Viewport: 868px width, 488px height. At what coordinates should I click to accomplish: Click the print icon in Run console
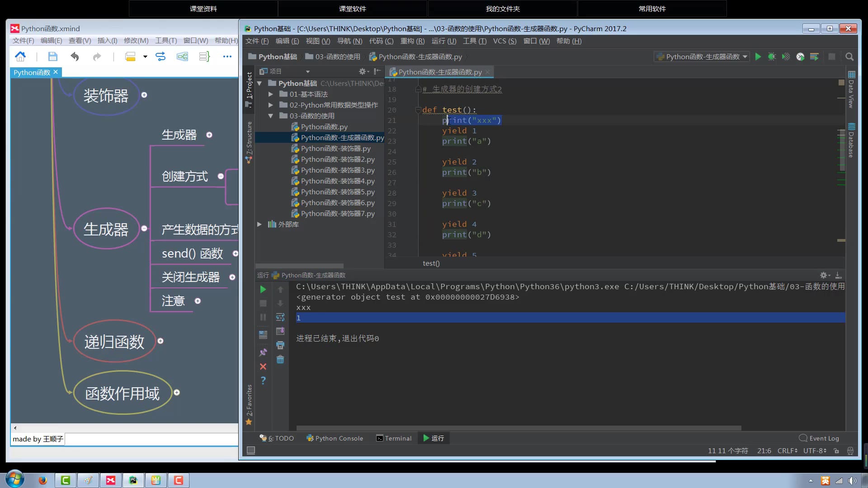click(x=280, y=345)
